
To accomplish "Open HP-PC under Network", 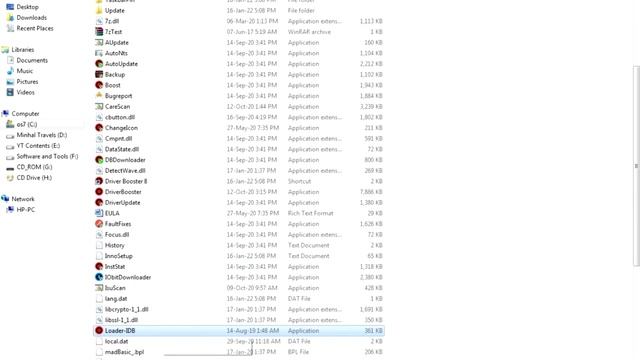I will 26,209.
